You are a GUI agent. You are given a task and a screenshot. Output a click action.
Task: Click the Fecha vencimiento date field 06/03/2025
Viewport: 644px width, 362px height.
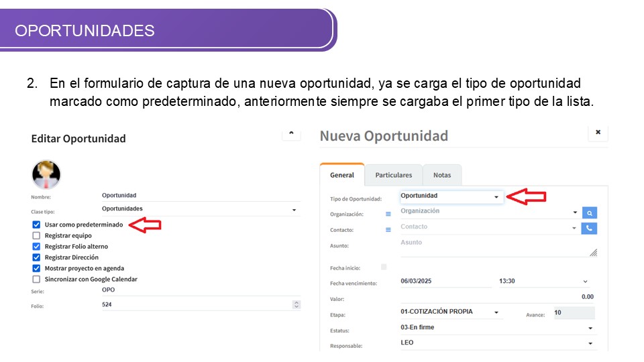tap(445, 281)
